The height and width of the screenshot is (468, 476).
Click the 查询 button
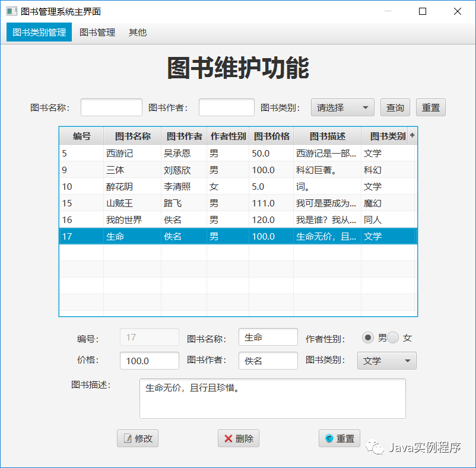395,107
